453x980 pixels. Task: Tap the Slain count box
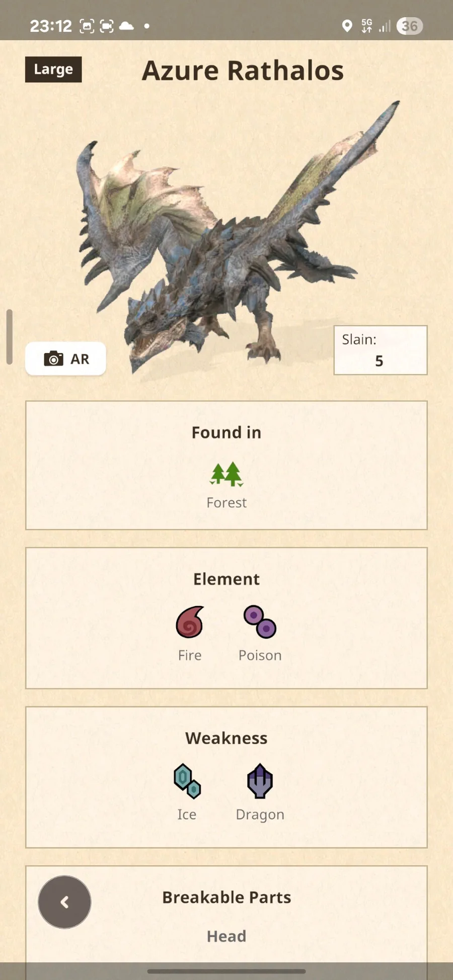click(381, 350)
